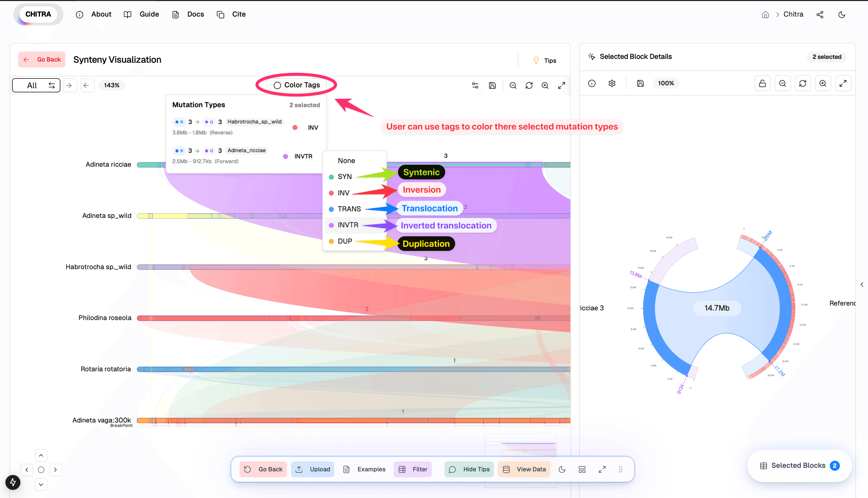This screenshot has height=498, width=868.
Task: Click the save icon in synteny toolbar
Action: pos(492,86)
